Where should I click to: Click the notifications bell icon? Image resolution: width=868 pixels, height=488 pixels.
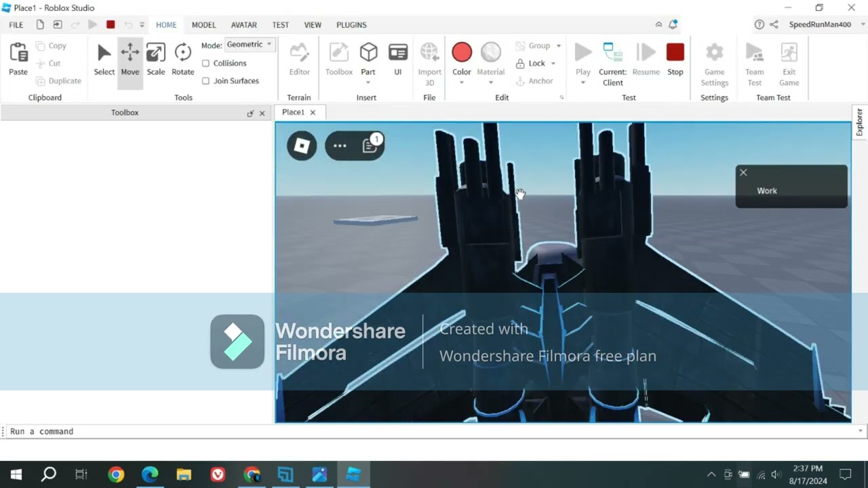point(673,24)
